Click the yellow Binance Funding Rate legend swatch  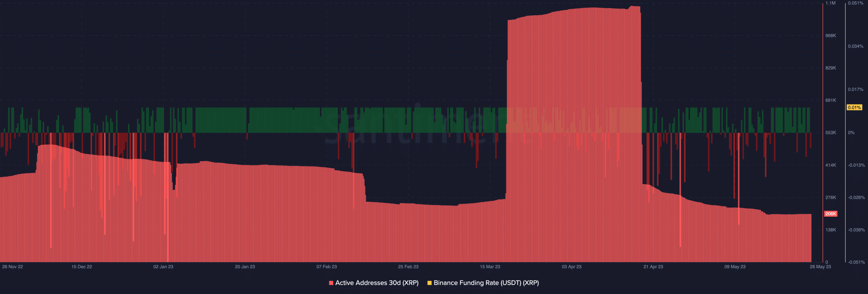(x=429, y=283)
